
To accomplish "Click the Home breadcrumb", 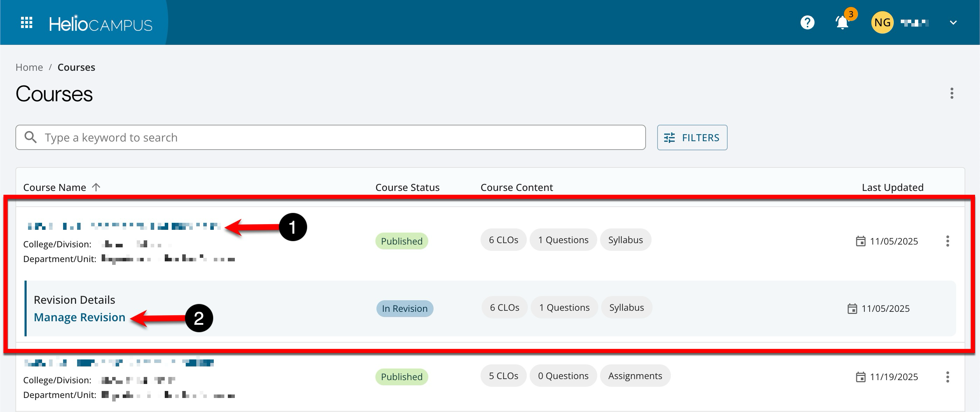I will [29, 67].
